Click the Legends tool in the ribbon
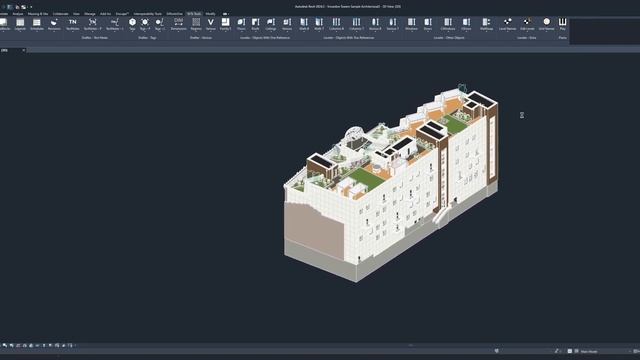640x360 pixels. (20, 24)
